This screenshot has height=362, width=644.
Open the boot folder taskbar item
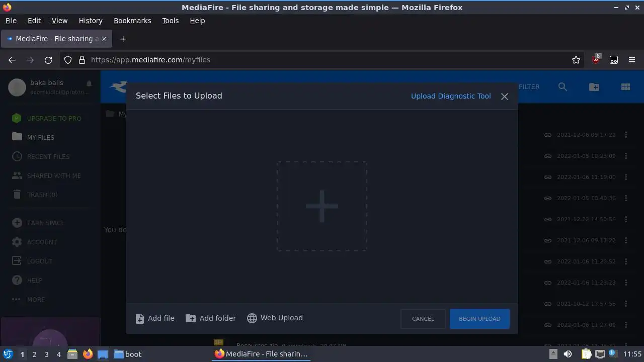tap(128, 354)
